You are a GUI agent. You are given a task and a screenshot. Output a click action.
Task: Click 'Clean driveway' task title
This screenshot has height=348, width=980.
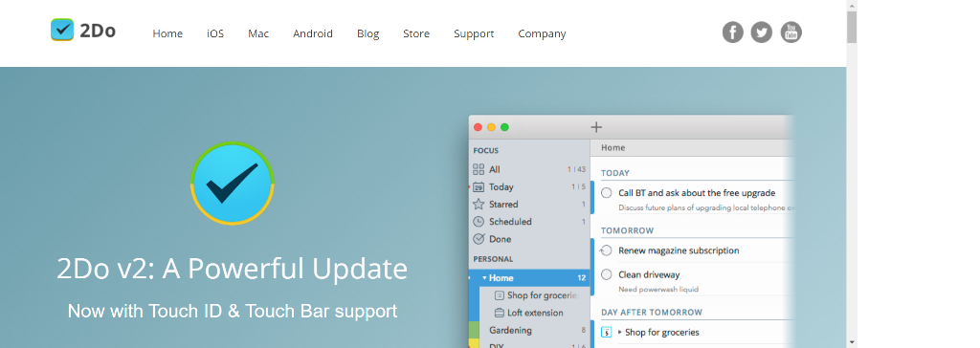(649, 274)
